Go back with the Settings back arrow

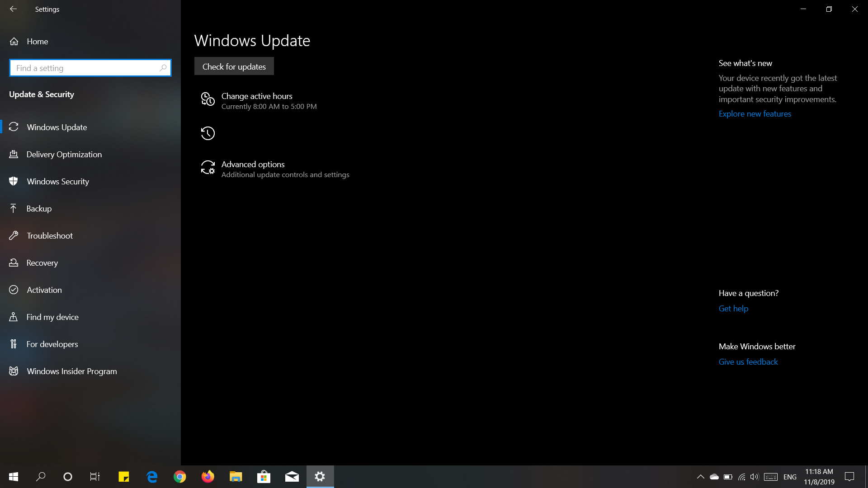13,9
